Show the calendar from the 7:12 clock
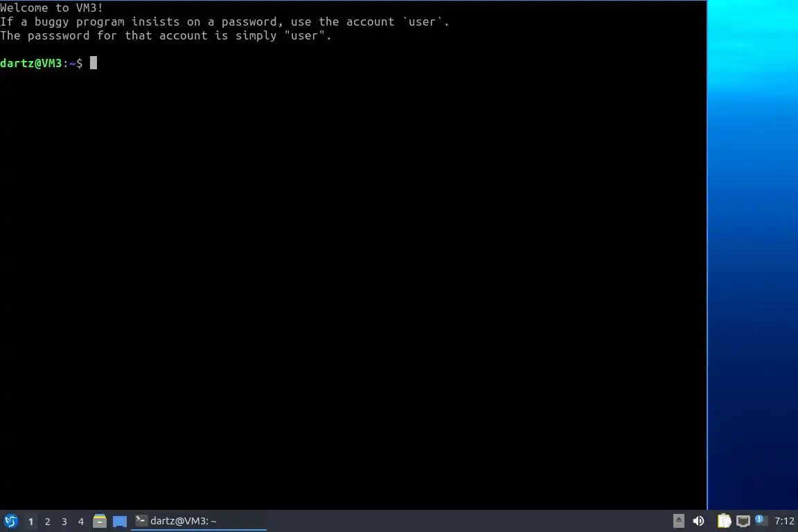 point(783,521)
